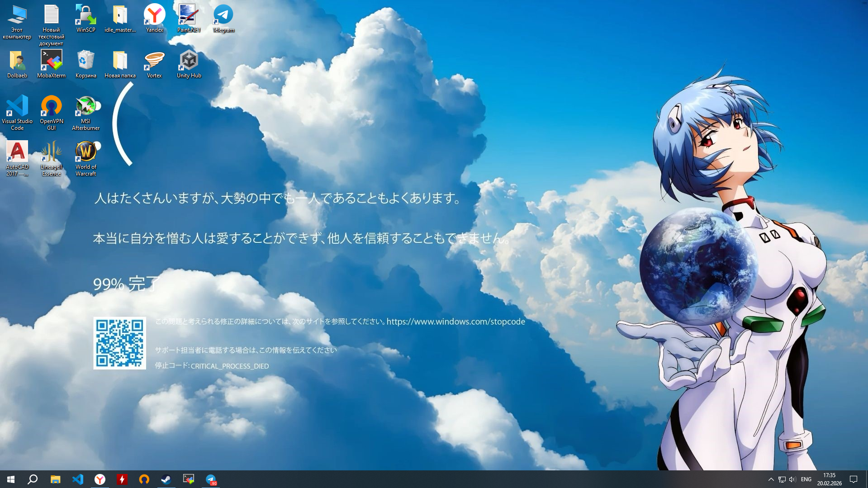Open File Explorer from the taskbar
The image size is (868, 488).
[x=55, y=479]
